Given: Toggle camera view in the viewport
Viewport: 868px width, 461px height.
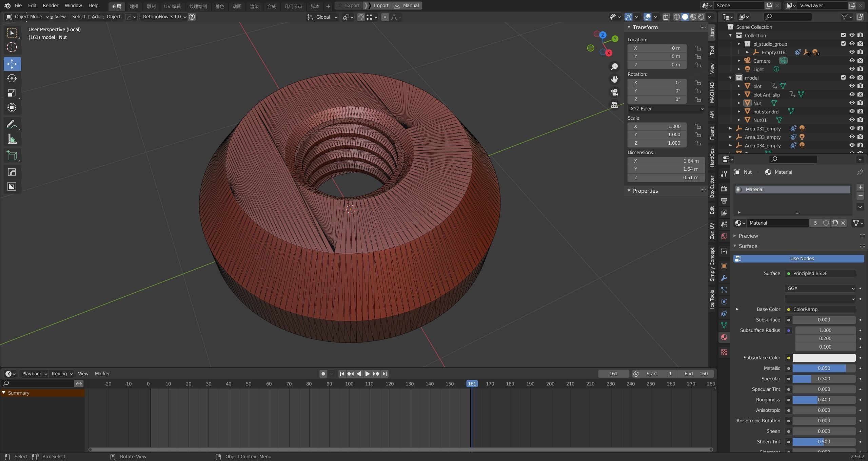Looking at the screenshot, I should [x=614, y=92].
